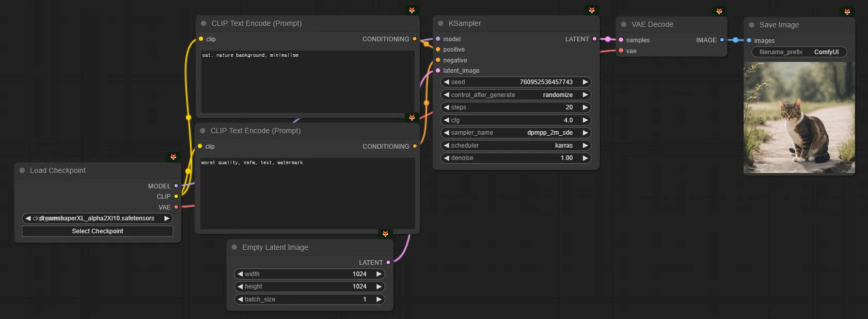Collapse the KSampler node via its title dot
Viewport: 868px width, 319px height.
point(440,23)
